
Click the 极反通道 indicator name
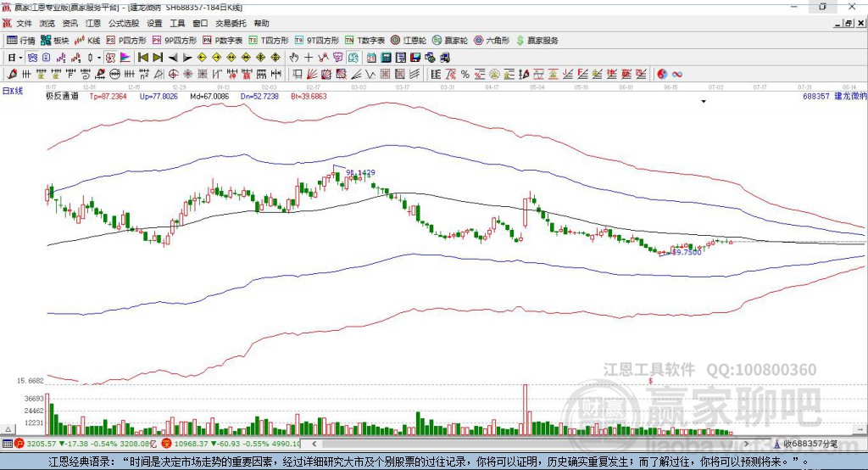(x=62, y=97)
